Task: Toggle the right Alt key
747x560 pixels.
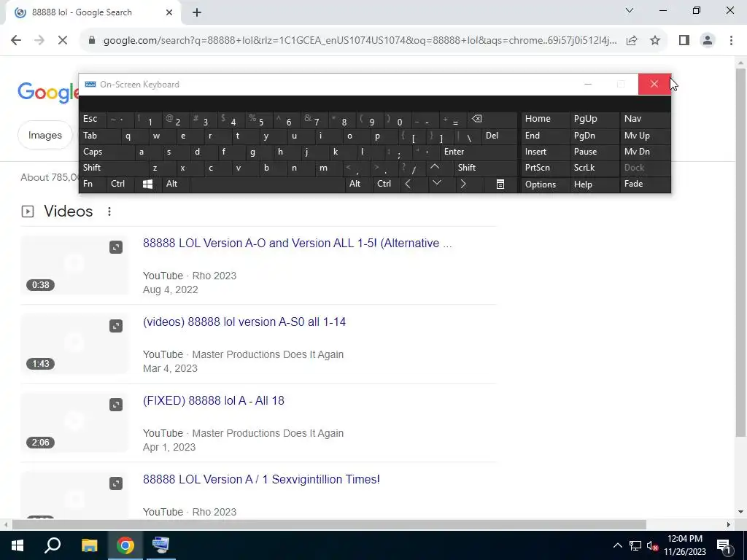Action: point(359,184)
